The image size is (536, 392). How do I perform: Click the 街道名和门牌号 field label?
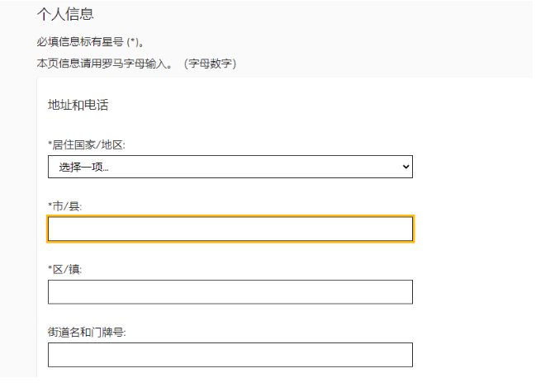tap(87, 332)
